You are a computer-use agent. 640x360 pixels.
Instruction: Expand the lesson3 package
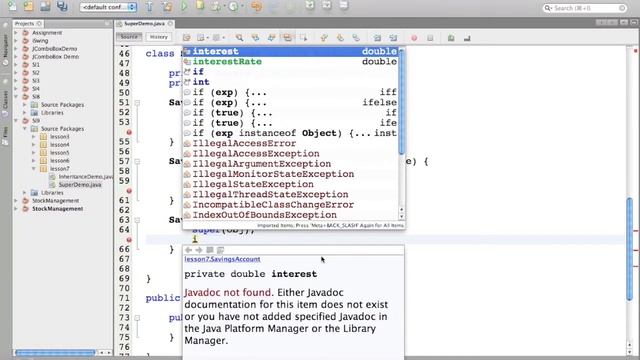[33, 137]
